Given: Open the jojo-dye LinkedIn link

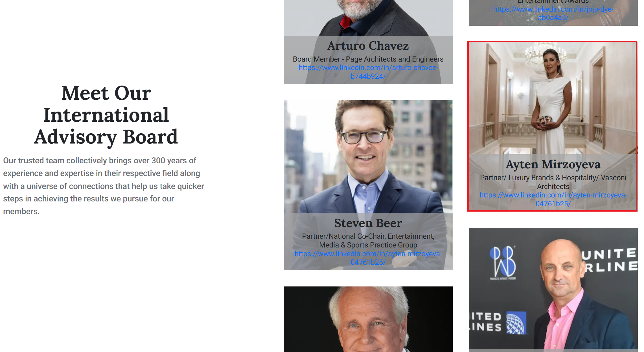Looking at the screenshot, I should pyautogui.click(x=553, y=13).
